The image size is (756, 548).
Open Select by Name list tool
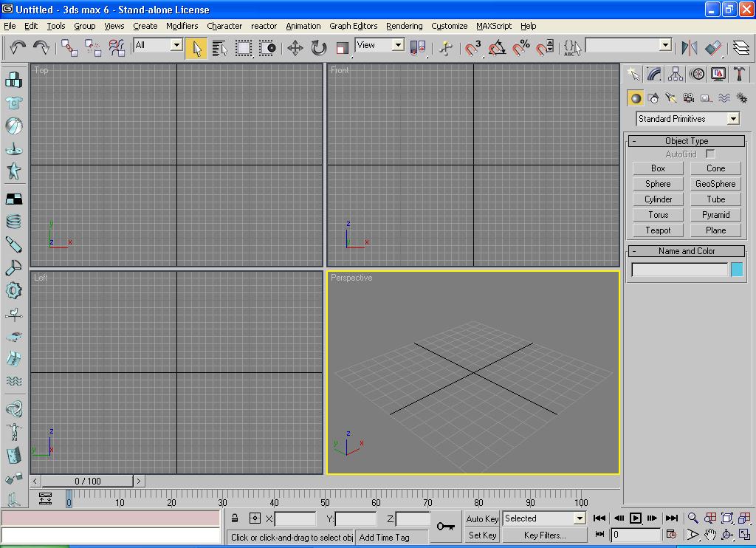pos(220,48)
